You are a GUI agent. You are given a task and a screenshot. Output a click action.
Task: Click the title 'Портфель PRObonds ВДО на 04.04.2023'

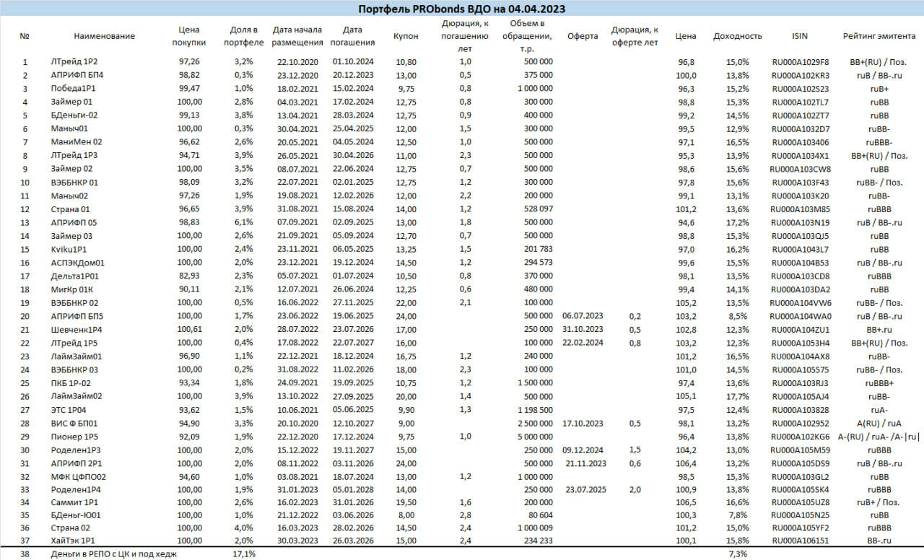(462, 9)
